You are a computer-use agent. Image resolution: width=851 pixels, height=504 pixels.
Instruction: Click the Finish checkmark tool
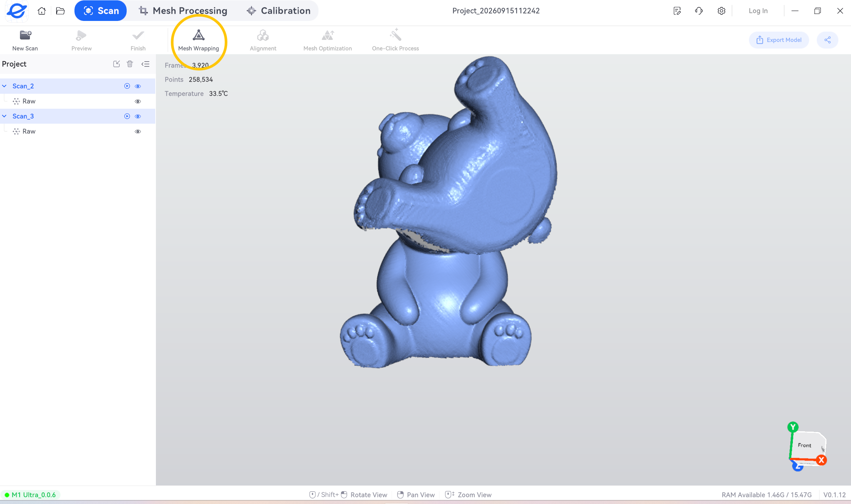click(138, 41)
